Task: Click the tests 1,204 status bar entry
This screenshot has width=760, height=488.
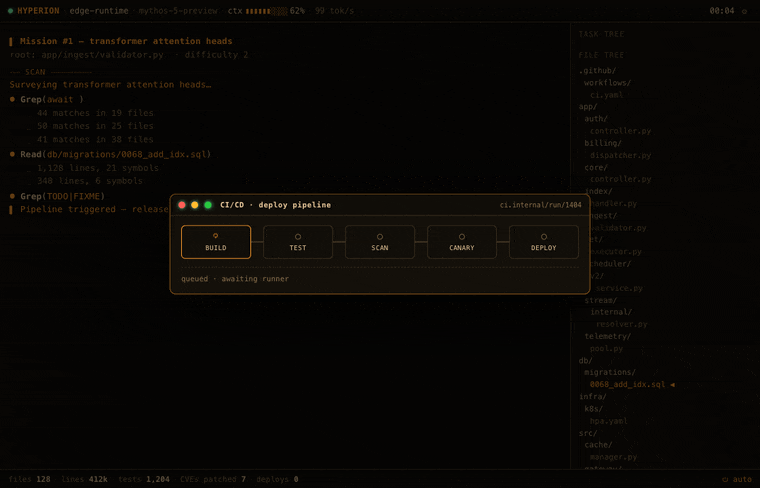Action: point(144,479)
